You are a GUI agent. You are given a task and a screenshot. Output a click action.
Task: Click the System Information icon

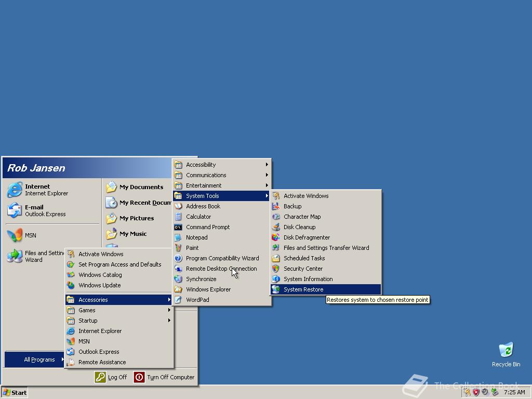tap(276, 279)
